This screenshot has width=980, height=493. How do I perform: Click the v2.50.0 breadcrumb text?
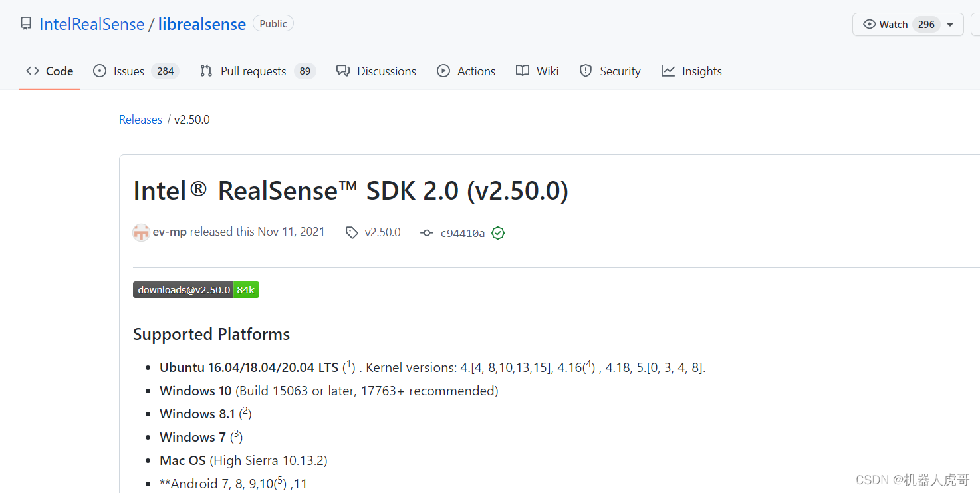click(192, 120)
